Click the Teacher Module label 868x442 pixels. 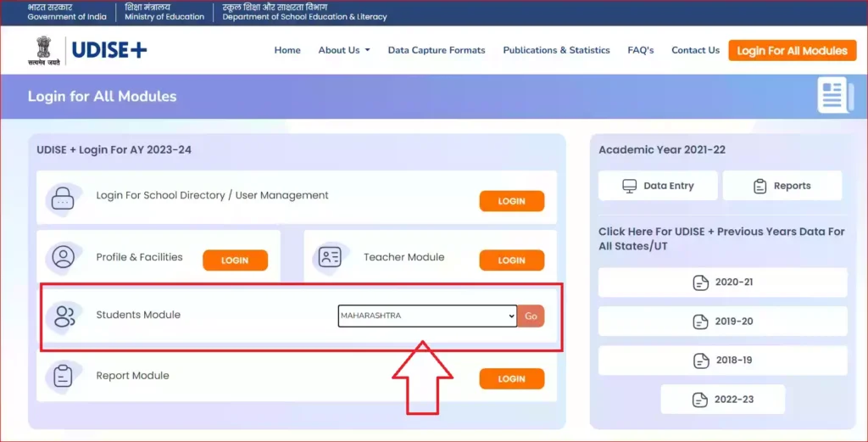point(404,257)
